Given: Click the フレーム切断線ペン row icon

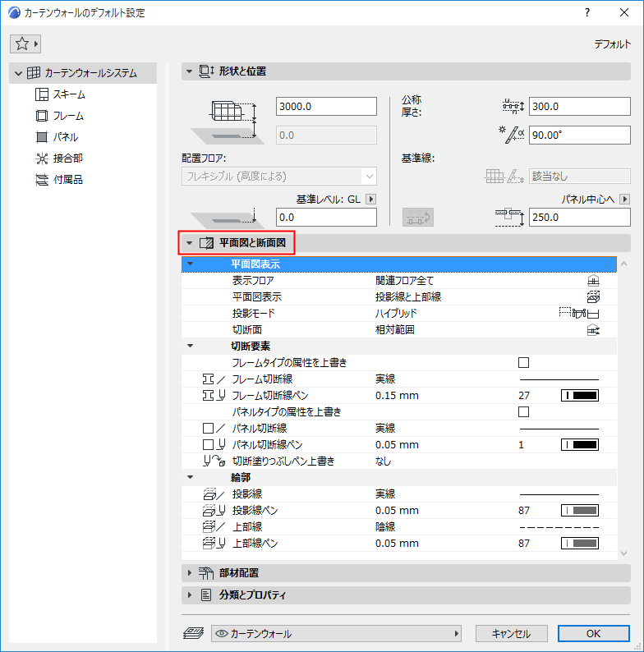Looking at the screenshot, I should [x=214, y=396].
